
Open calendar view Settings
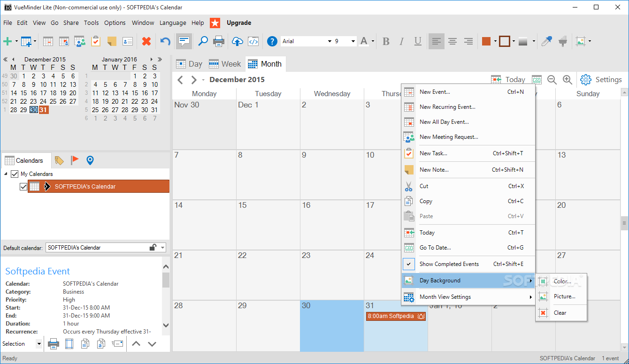tap(601, 80)
